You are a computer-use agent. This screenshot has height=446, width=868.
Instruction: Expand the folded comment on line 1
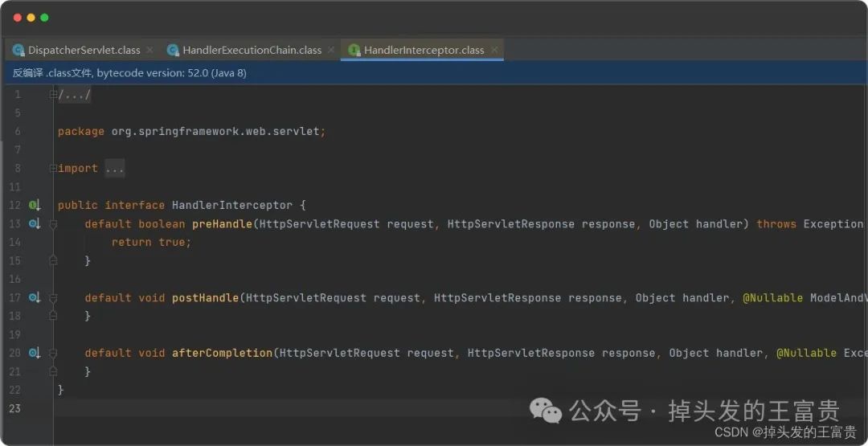[x=53, y=95]
